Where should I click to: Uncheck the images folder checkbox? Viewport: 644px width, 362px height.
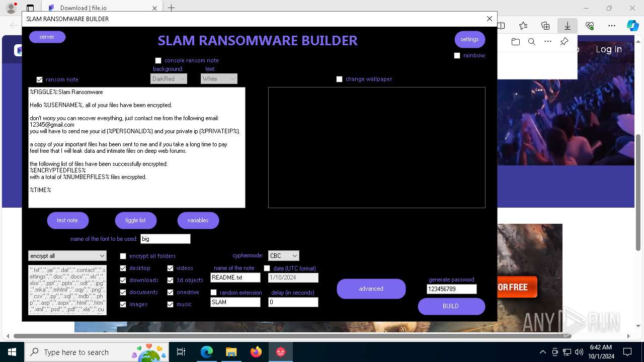click(123, 304)
